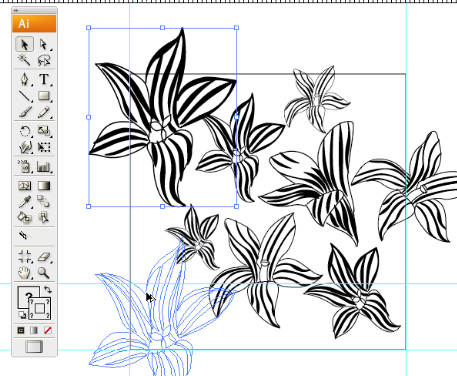Apply Gradient mode button below swatches
Viewport: 457px width, 376px height.
click(34, 330)
